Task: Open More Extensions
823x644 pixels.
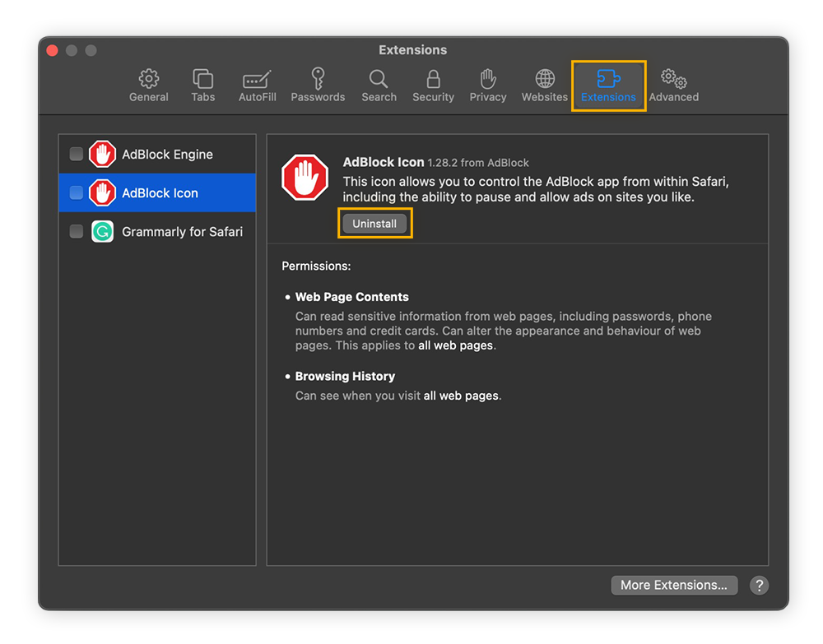Action: click(674, 585)
